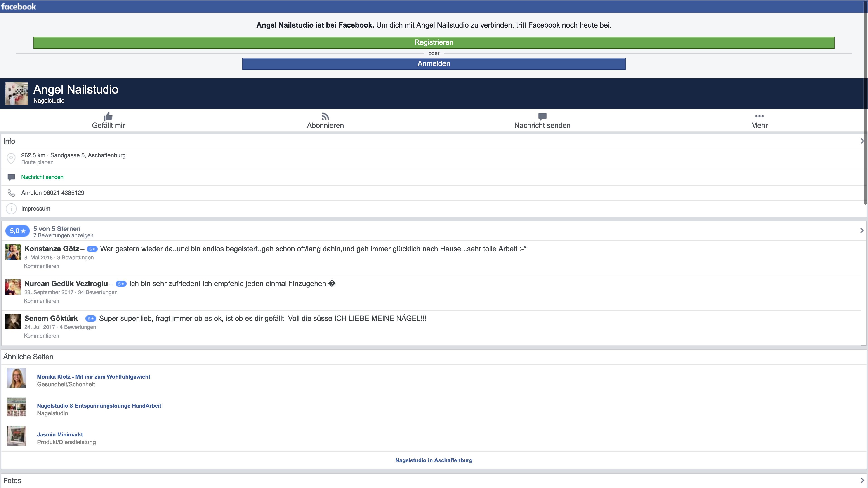Click the 5 von 5 Sternen text
Viewport: 868px width, 488px height.
coord(57,229)
